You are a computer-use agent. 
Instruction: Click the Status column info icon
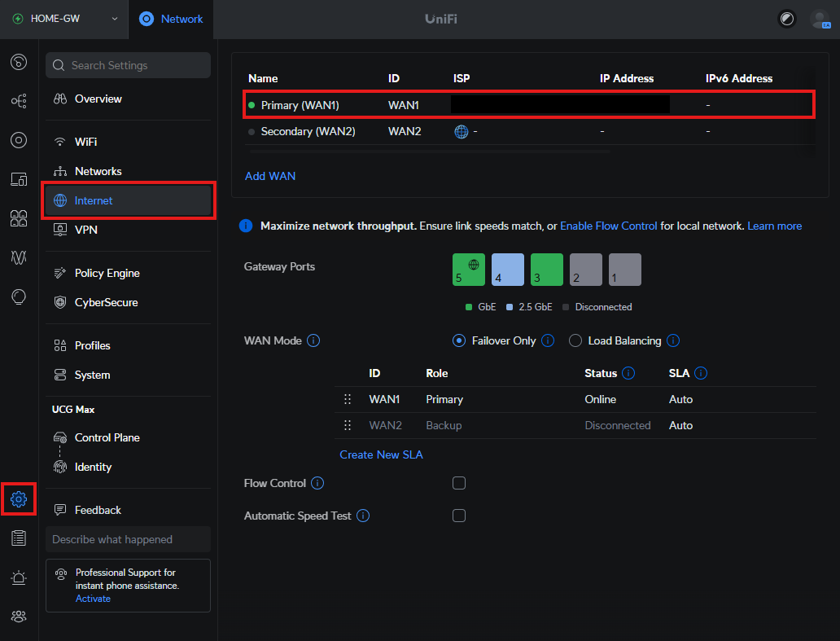tap(629, 374)
